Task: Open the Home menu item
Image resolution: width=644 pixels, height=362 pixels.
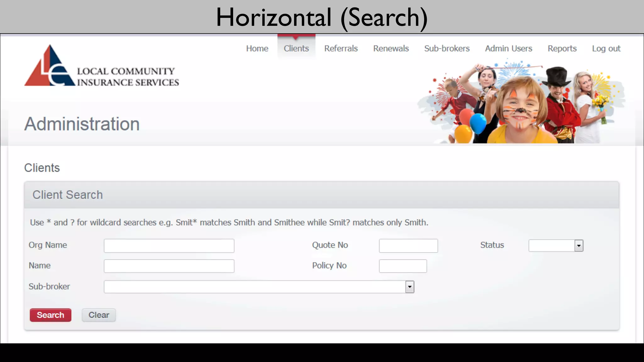Action: (257, 49)
